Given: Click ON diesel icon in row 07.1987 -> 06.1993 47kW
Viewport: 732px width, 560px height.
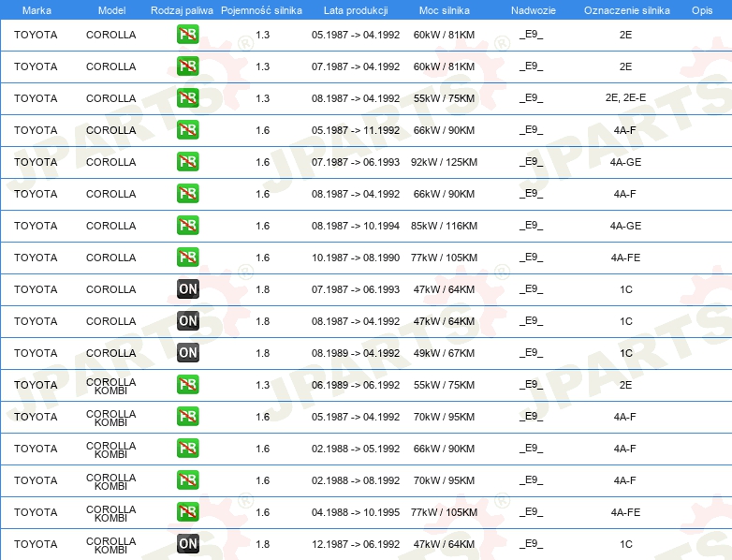Looking at the screenshot, I should (187, 289).
